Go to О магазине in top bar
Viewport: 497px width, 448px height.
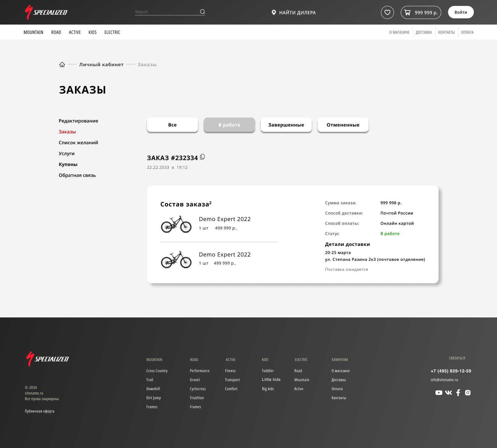coord(399,32)
